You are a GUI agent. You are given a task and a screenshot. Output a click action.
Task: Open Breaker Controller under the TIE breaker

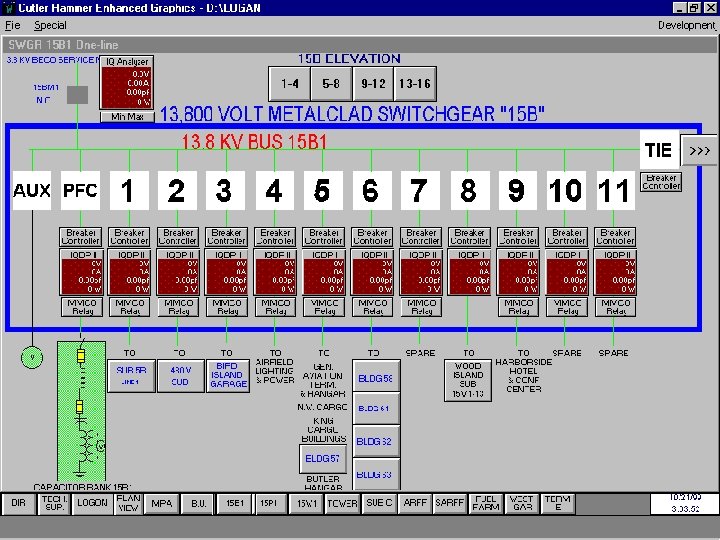661,182
